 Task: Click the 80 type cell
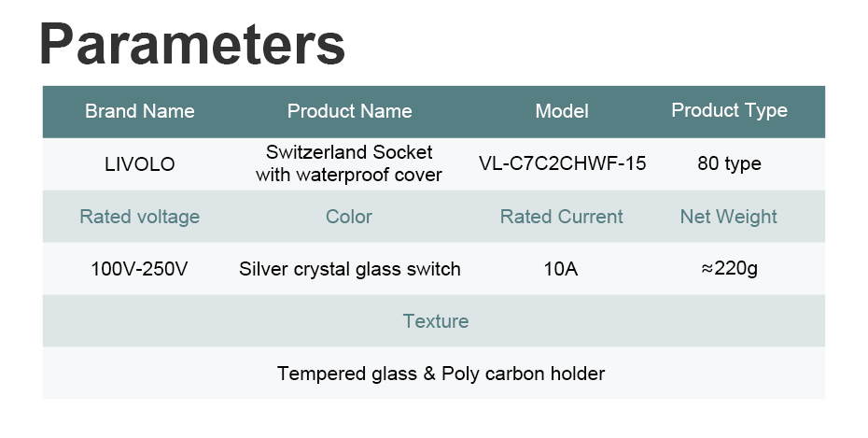[729, 163]
